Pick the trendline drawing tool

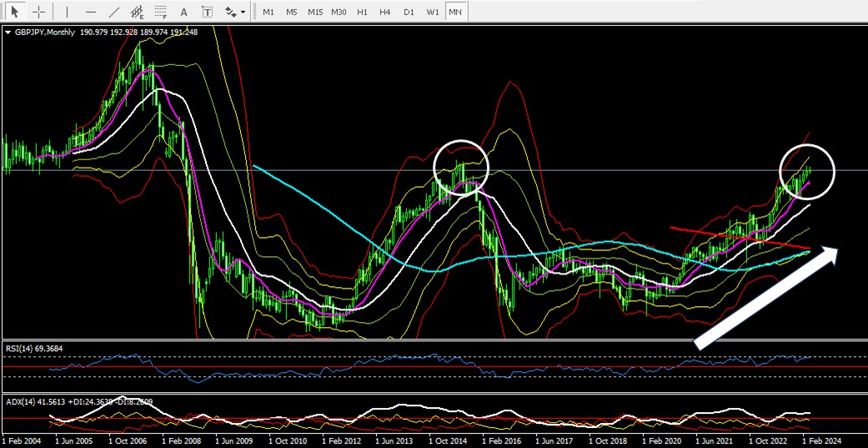tap(114, 12)
